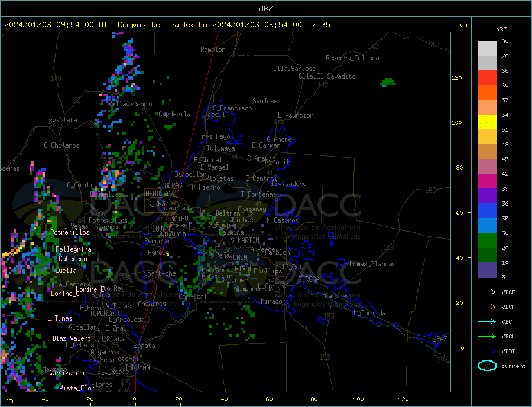The width and height of the screenshot is (532, 407).
Task: Click the TUNUYAN city label
Action: coord(137,367)
